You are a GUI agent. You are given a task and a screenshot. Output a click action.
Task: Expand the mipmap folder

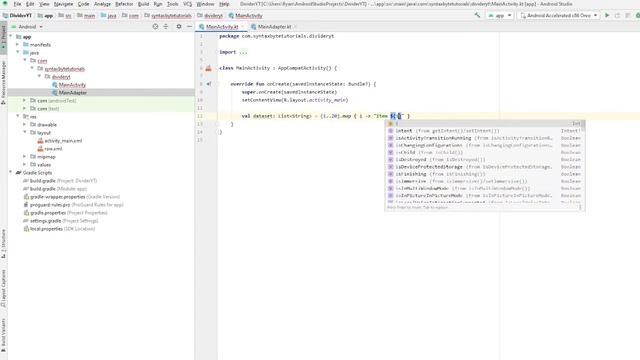(x=25, y=157)
